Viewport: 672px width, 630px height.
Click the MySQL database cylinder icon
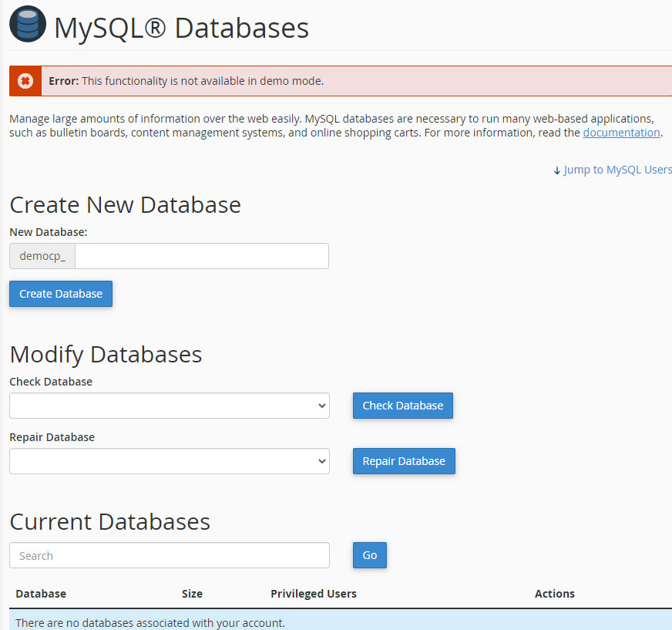pos(28,25)
